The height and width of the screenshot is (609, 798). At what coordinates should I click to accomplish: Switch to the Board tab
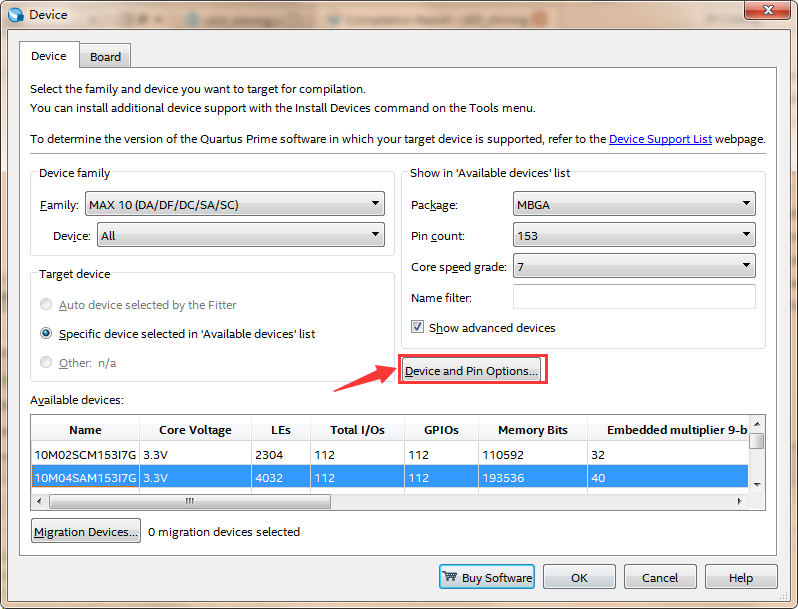tap(105, 56)
